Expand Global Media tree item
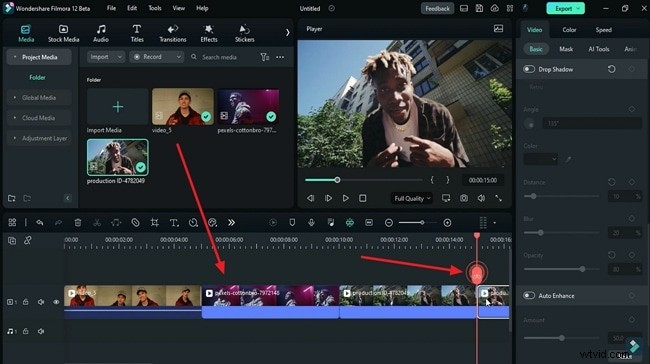The height and width of the screenshot is (364, 650). 39,98
